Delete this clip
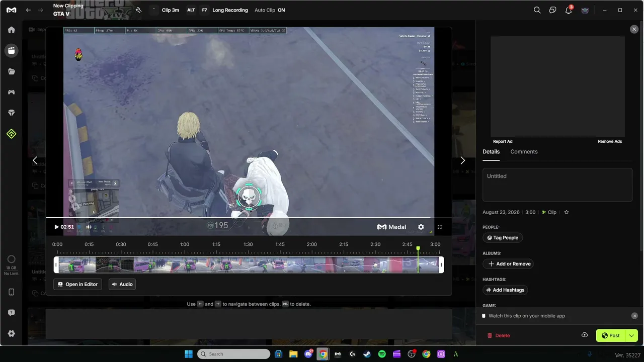 click(498, 335)
